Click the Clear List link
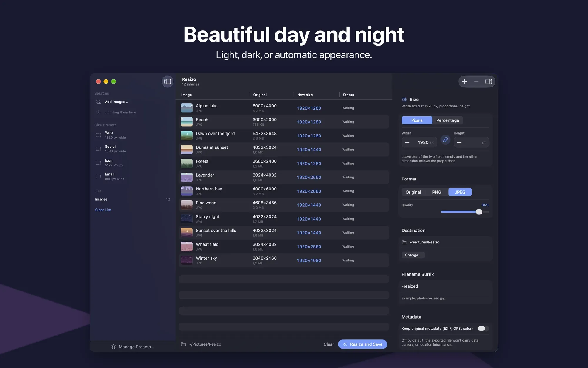This screenshot has width=588, height=368. pyautogui.click(x=103, y=210)
